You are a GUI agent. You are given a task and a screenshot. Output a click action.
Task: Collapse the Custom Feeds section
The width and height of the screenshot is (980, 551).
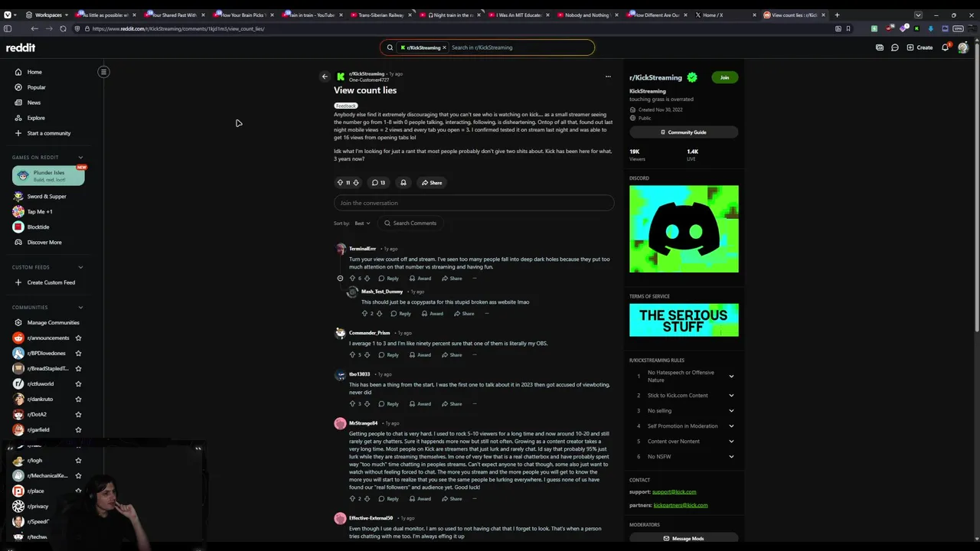coord(80,267)
